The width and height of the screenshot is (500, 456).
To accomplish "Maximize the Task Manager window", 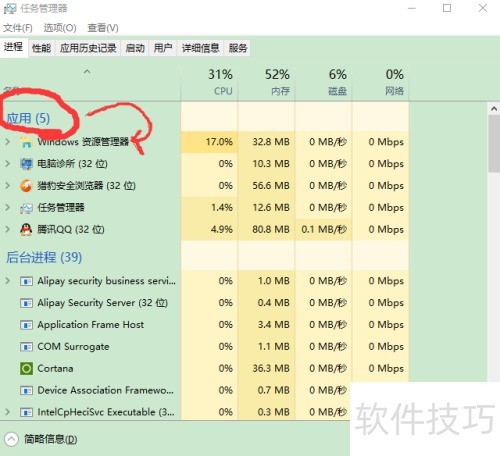I will [447, 8].
